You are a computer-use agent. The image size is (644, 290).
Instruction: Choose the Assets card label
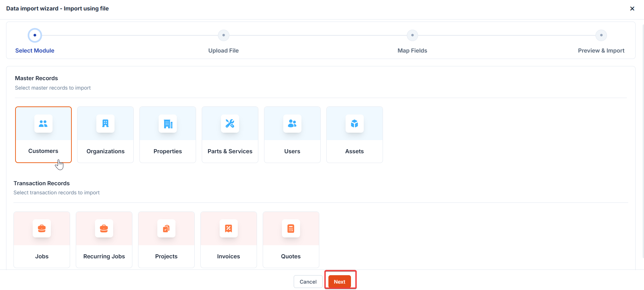coord(355,151)
